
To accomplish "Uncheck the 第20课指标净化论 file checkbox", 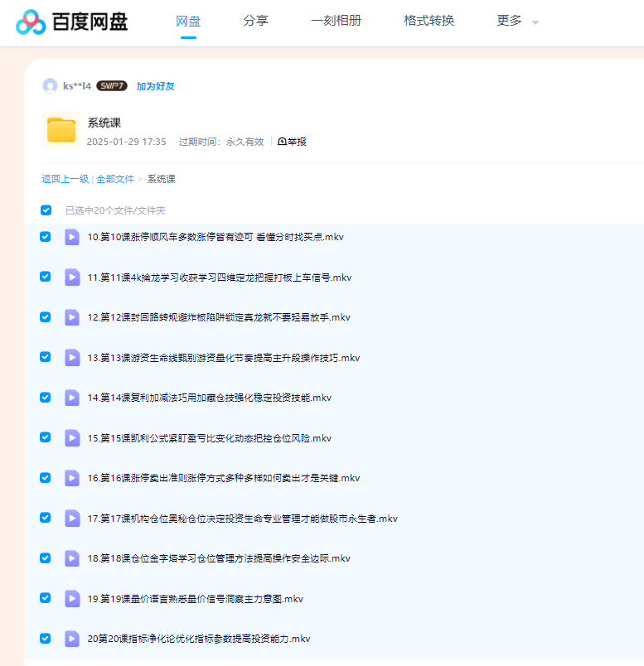I will [x=45, y=638].
